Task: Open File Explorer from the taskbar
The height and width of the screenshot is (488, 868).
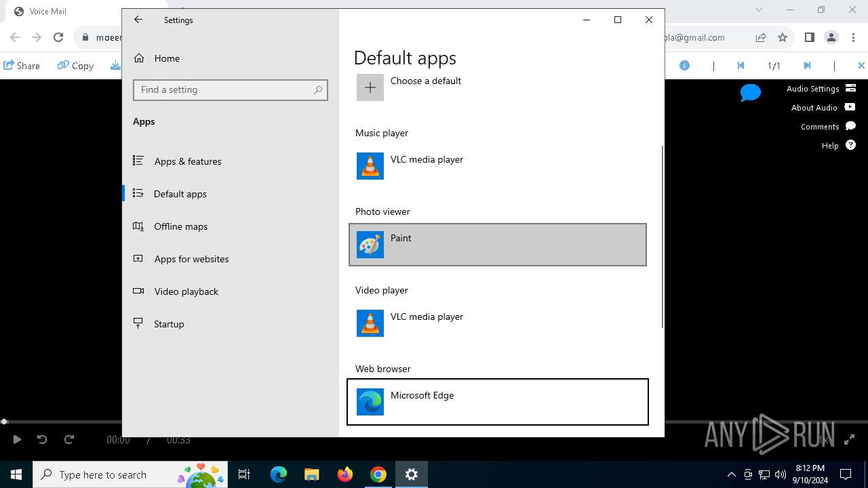Action: click(311, 474)
